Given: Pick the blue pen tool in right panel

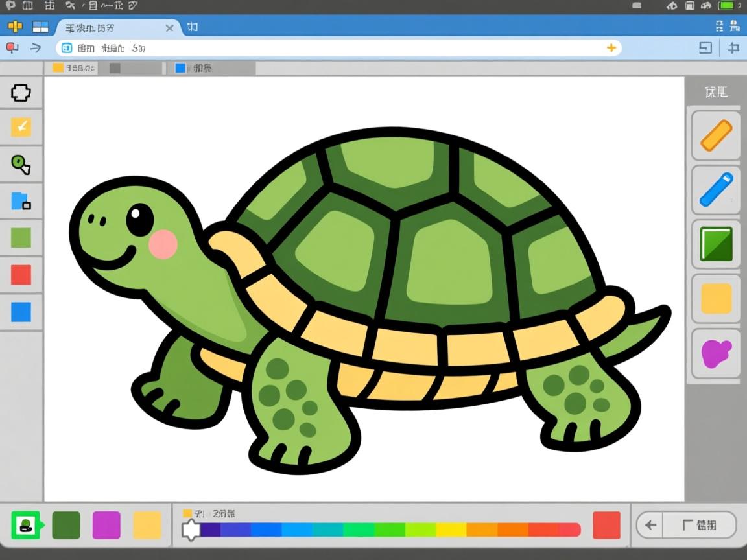Looking at the screenshot, I should click(x=716, y=189).
